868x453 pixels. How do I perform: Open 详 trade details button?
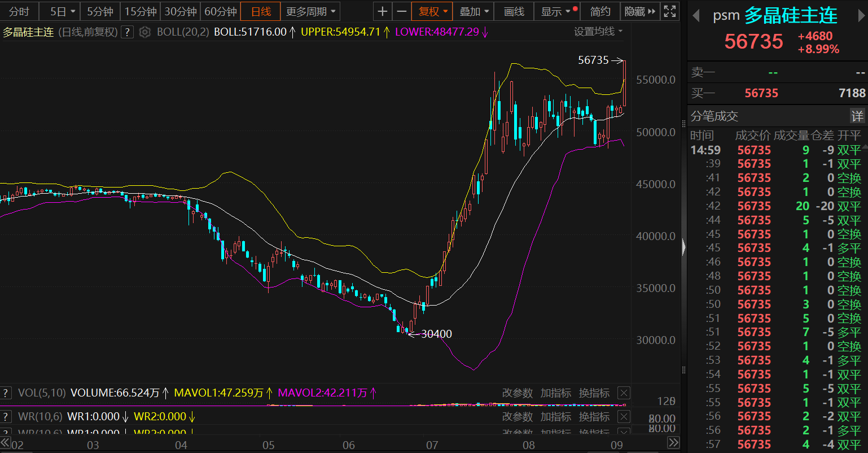[857, 116]
